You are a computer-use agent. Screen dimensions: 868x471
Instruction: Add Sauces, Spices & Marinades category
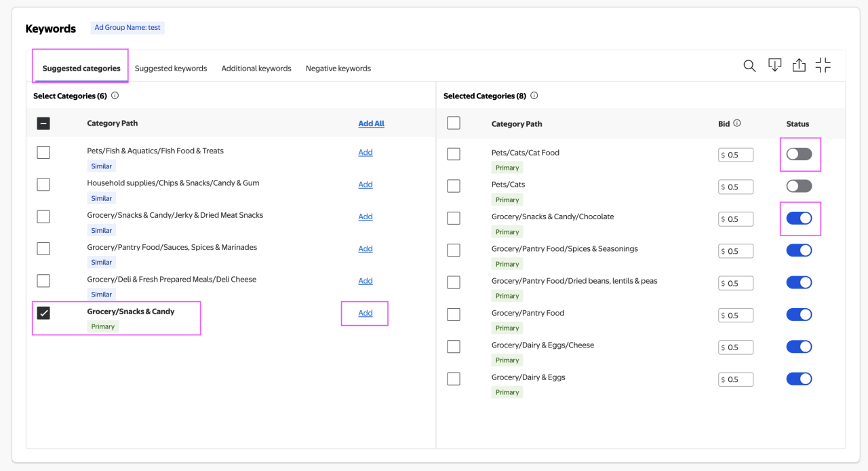366,248
